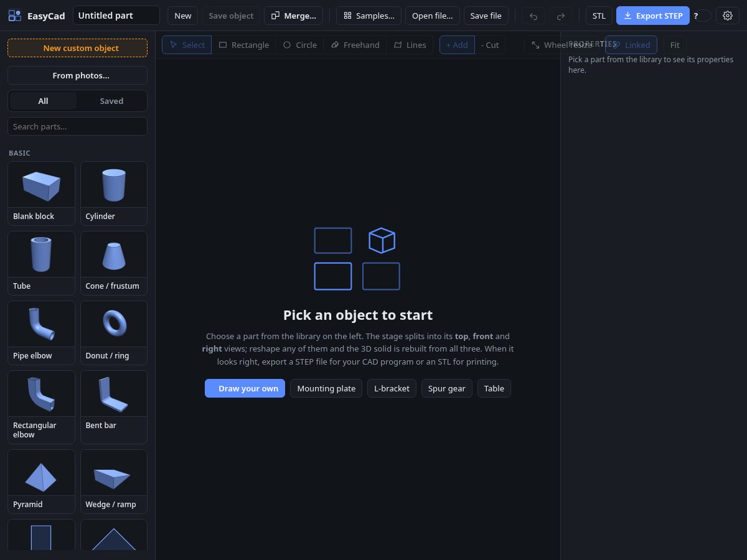Switch to - Cut mode

490,45
